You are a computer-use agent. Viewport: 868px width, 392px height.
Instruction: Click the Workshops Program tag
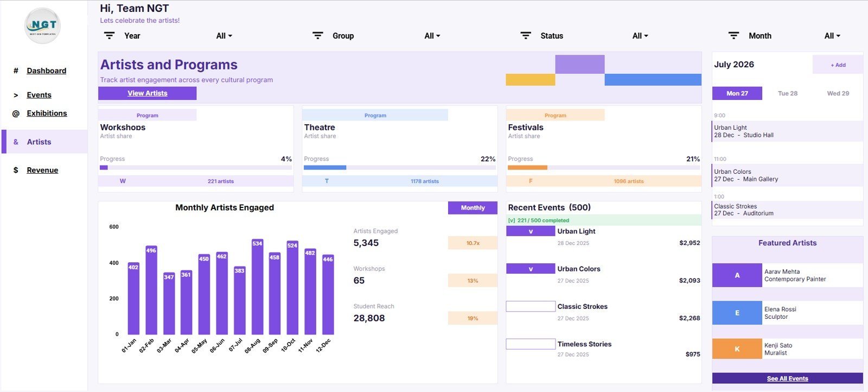point(147,115)
